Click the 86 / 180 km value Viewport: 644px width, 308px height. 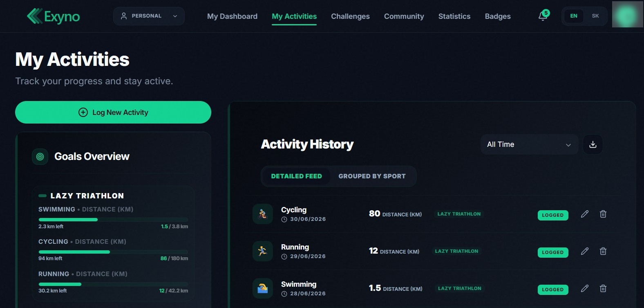click(x=174, y=259)
